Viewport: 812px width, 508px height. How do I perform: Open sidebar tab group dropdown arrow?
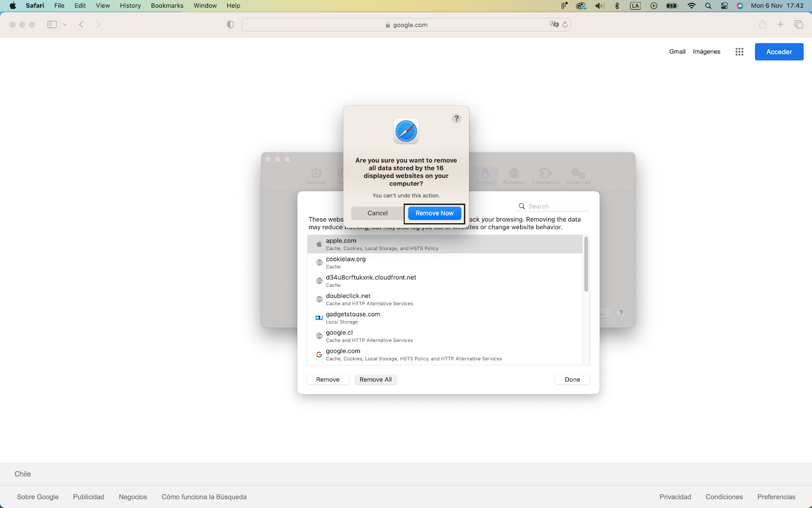[x=64, y=24]
